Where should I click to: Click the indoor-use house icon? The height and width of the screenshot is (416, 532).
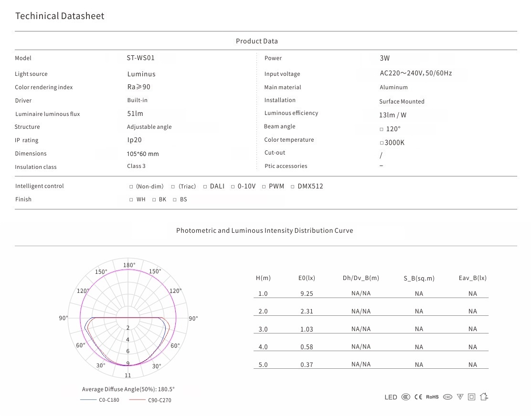point(484,396)
